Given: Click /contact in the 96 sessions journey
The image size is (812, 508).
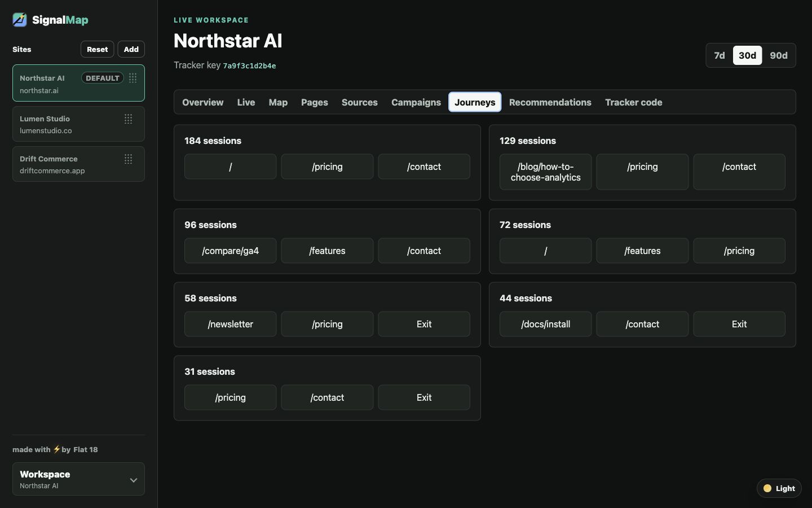Looking at the screenshot, I should click(x=424, y=251).
